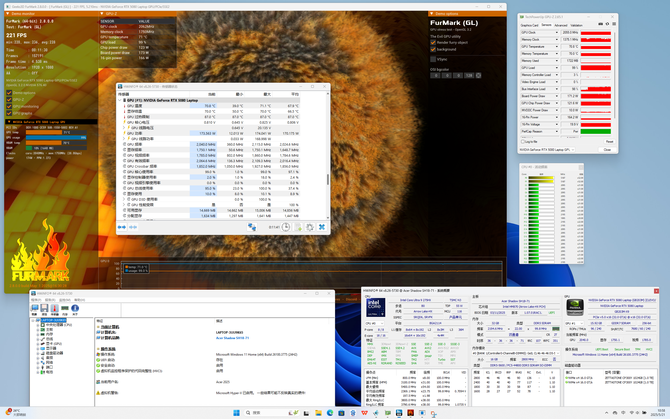
Task: Click close icon of system summary window
Action: click(656, 291)
